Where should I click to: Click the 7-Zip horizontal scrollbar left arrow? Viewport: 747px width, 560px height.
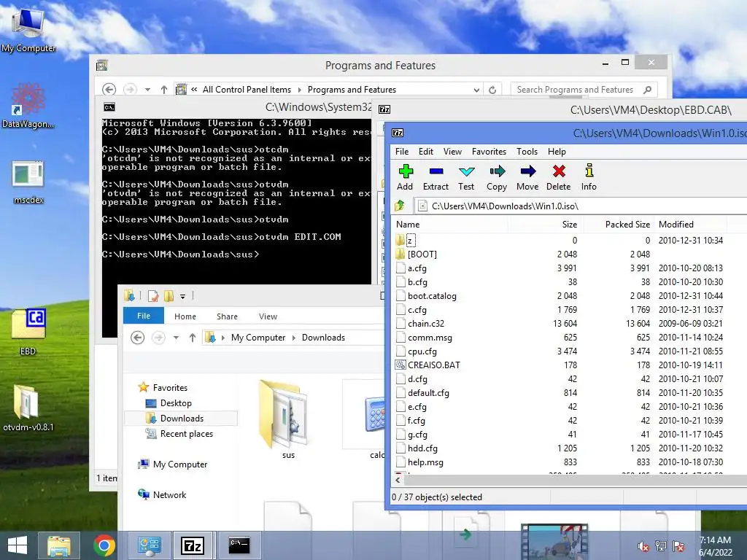pyautogui.click(x=398, y=481)
